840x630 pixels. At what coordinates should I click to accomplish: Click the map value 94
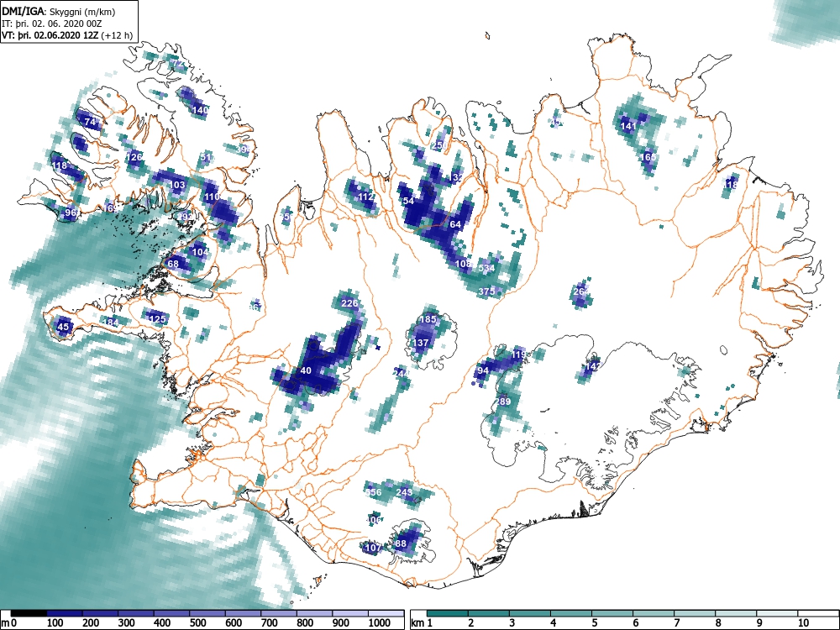[483, 370]
